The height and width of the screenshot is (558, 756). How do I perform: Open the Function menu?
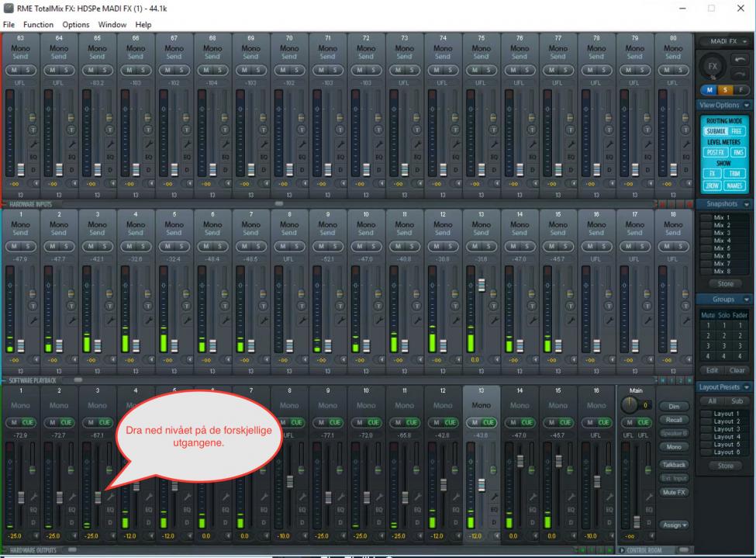click(38, 25)
